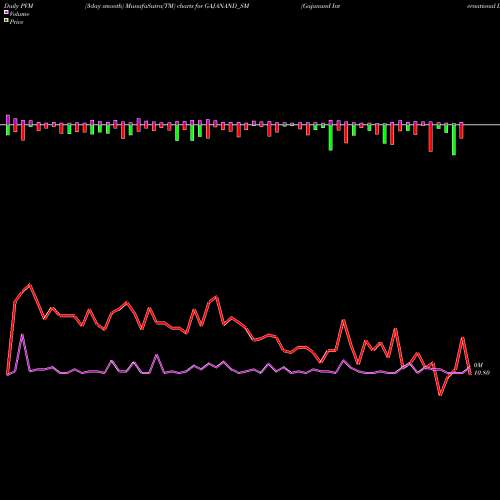Click the tallest purple volume line spike
This screenshot has height=500, width=500.
click(22, 335)
